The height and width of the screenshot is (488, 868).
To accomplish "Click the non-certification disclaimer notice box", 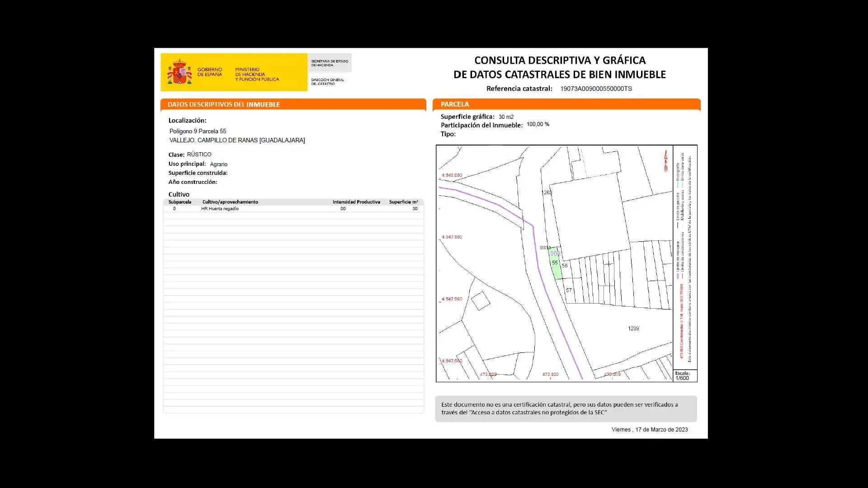I will (x=566, y=409).
